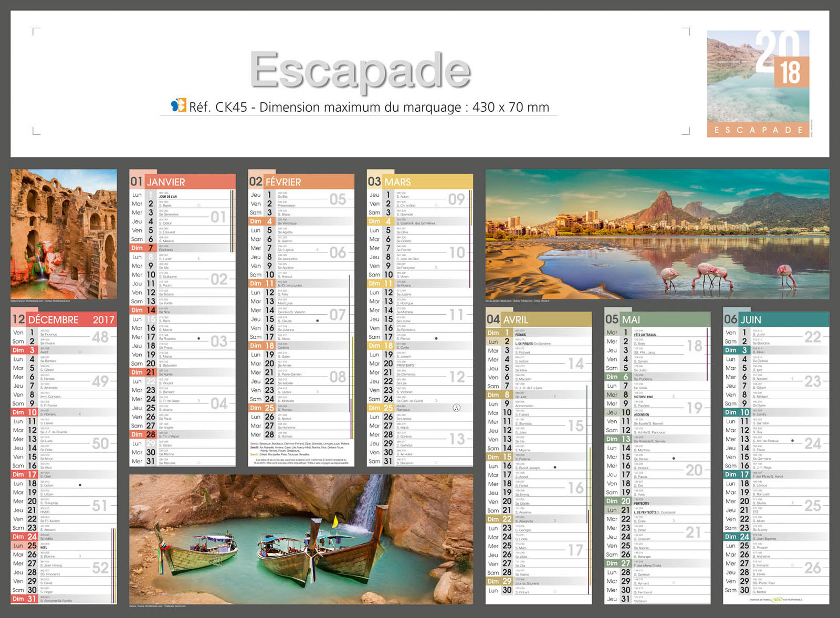Click week number 16 in Avril
The height and width of the screenshot is (618, 840).
(575, 488)
